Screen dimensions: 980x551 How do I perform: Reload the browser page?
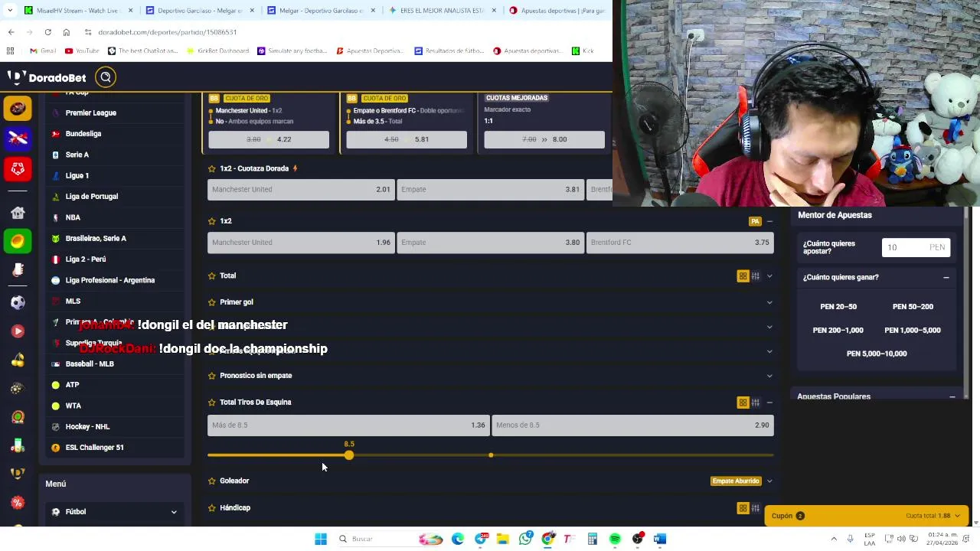tap(47, 32)
